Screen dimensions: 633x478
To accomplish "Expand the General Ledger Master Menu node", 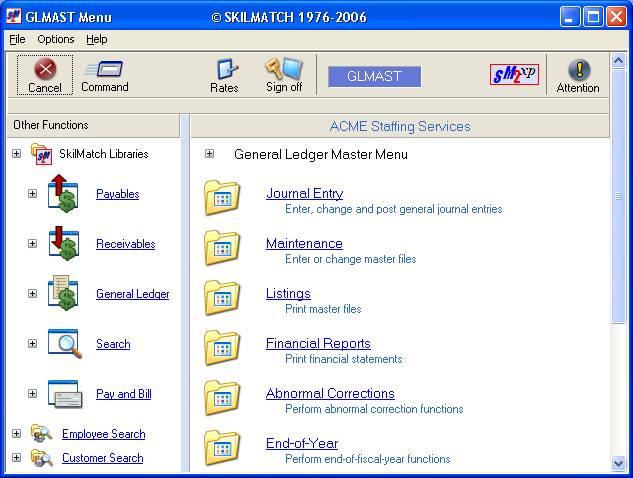I will click(x=209, y=153).
